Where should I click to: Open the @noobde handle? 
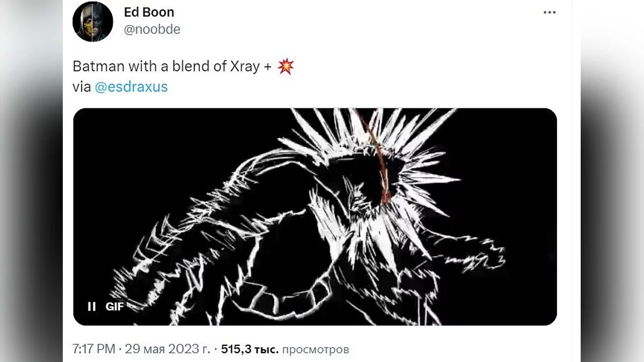tap(152, 30)
